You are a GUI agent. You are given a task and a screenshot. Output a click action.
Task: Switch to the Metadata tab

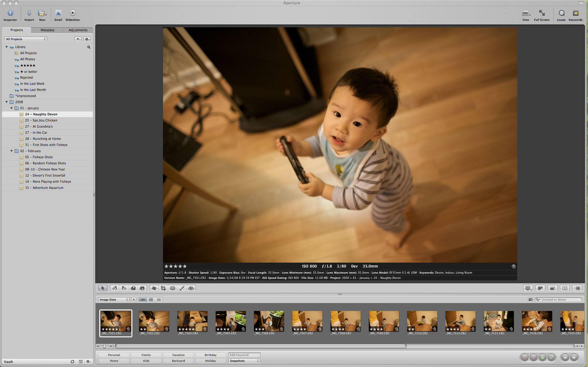pyautogui.click(x=47, y=30)
